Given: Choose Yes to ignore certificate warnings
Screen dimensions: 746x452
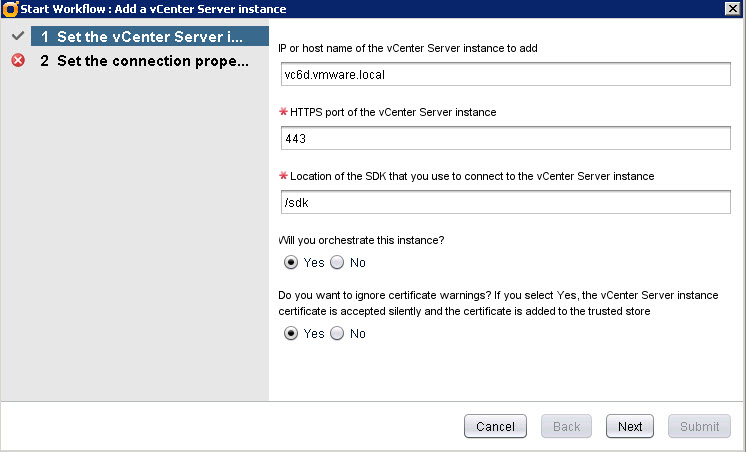Looking at the screenshot, I should click(x=291, y=334).
